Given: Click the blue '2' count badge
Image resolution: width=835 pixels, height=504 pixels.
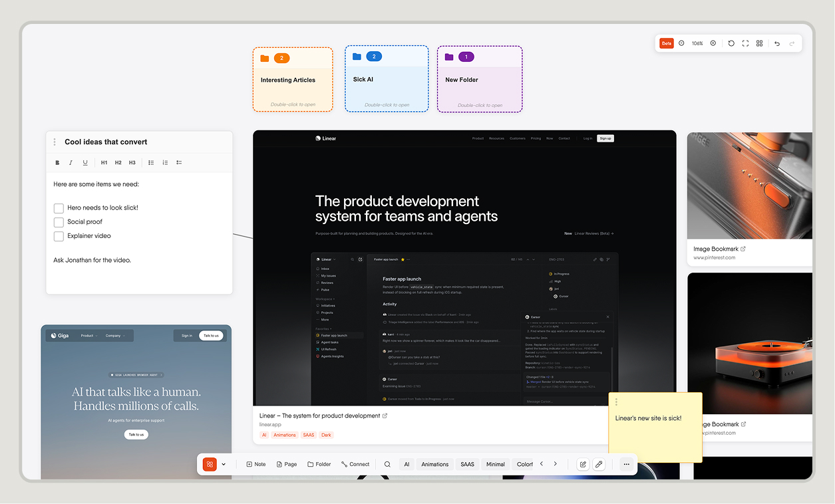Looking at the screenshot, I should (374, 57).
